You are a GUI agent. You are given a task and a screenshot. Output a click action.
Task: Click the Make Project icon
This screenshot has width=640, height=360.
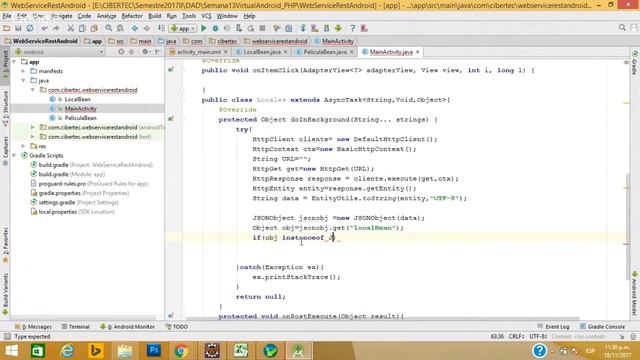tap(161, 28)
